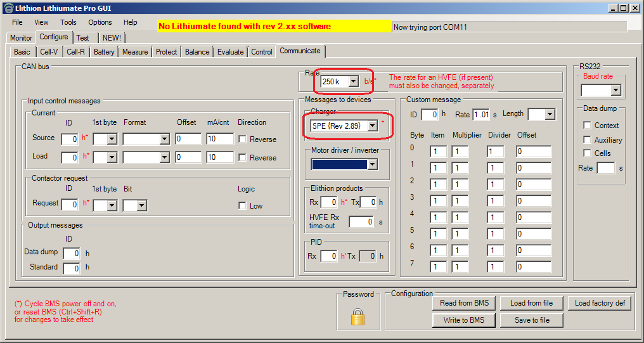
Task: Click Read from BMS button
Action: pos(464,303)
